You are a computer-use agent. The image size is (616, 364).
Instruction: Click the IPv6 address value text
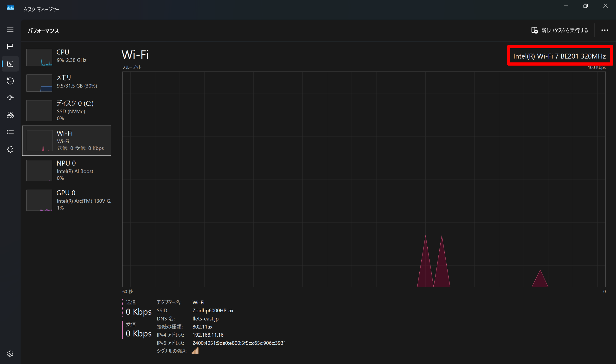coord(239,343)
